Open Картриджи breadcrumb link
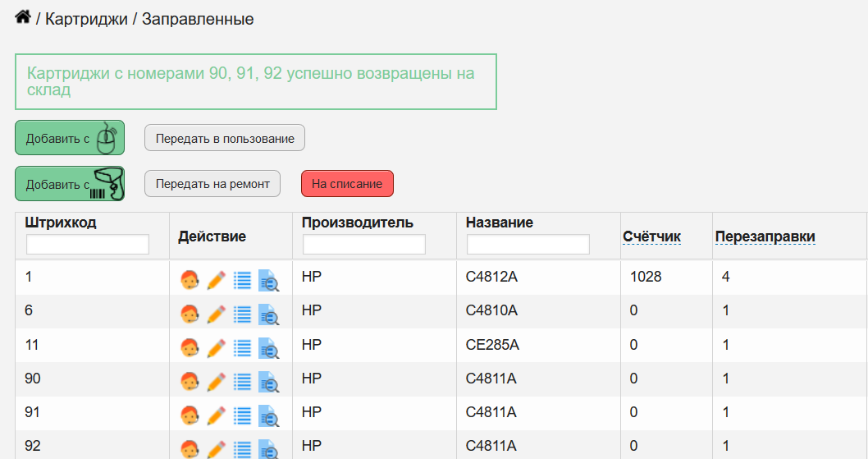868x459 pixels. pyautogui.click(x=86, y=19)
